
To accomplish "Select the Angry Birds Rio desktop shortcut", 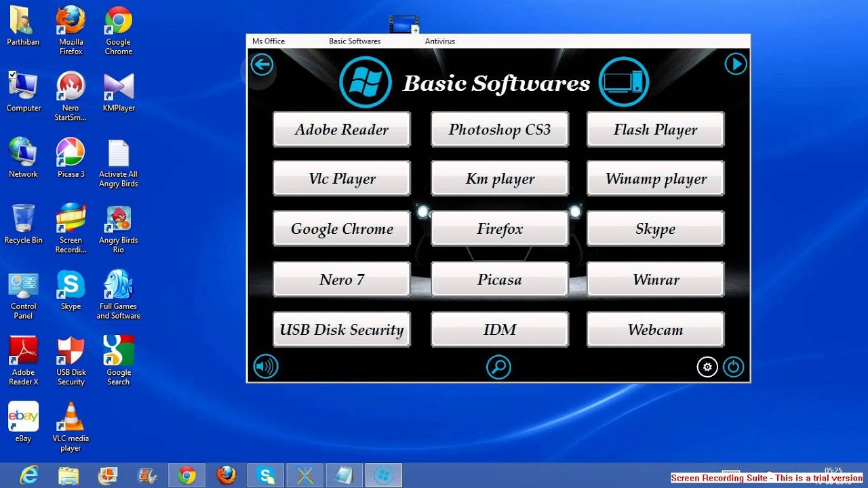I will (x=118, y=228).
